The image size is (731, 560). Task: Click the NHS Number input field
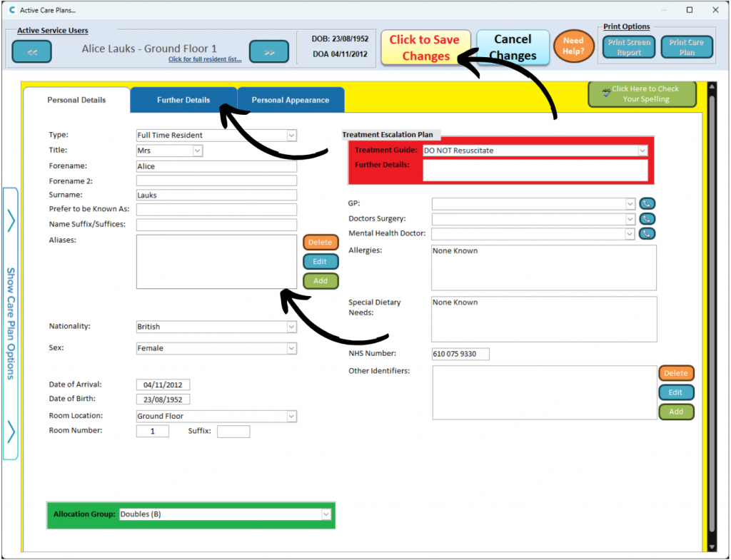click(x=460, y=354)
